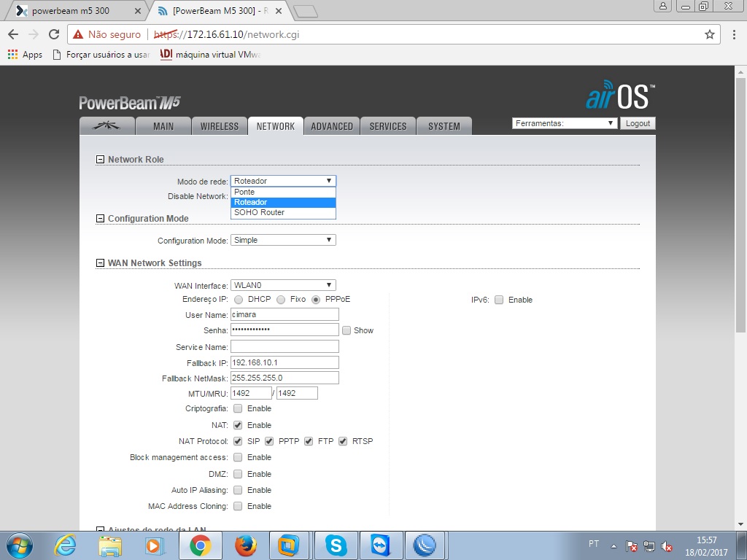Viewport: 747px width, 560px height.
Task: Uncheck the RTSP NAT protocol
Action: [x=343, y=441]
